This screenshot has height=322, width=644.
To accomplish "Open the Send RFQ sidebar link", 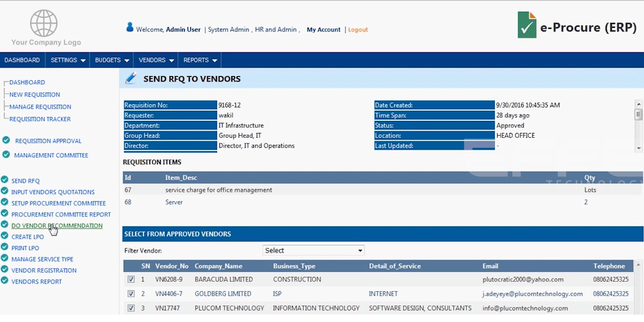I will click(x=25, y=181).
